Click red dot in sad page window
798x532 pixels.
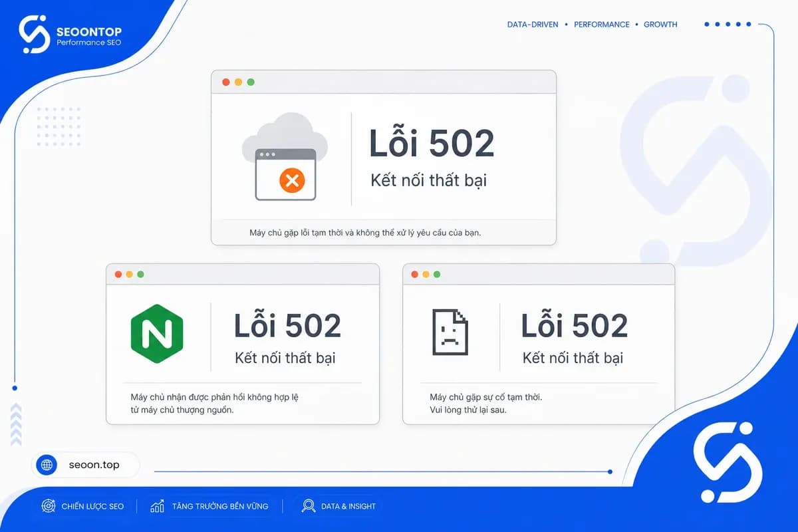click(415, 274)
